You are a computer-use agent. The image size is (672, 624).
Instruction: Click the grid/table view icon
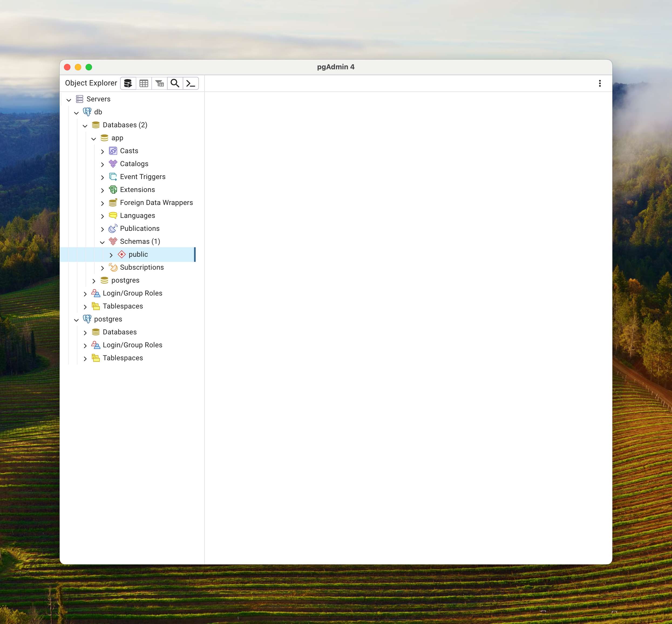pyautogui.click(x=144, y=83)
